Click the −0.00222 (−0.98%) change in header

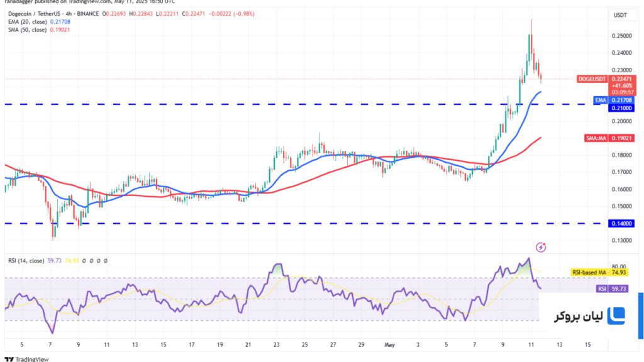[x=231, y=14]
